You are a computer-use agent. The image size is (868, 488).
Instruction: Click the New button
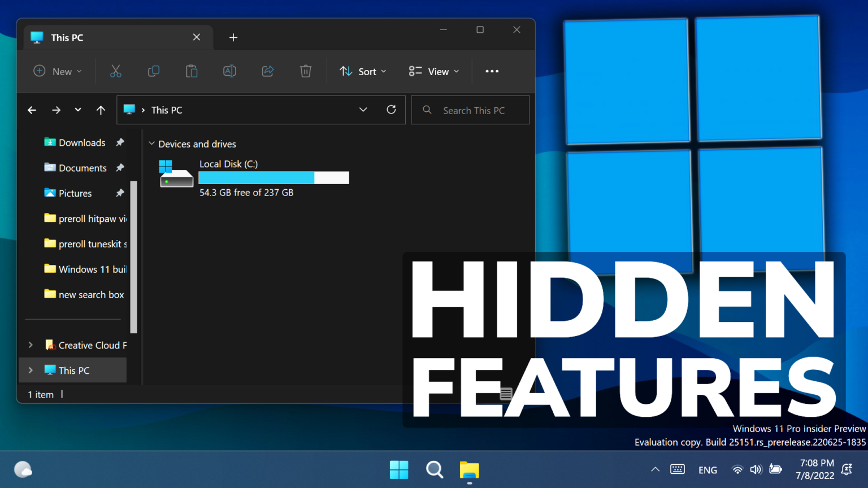(57, 71)
